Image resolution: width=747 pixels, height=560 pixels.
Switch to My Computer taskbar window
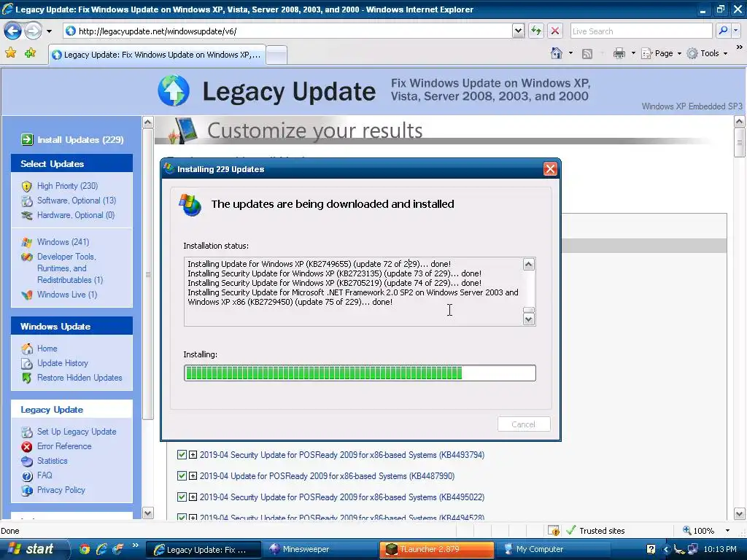pyautogui.click(x=554, y=549)
